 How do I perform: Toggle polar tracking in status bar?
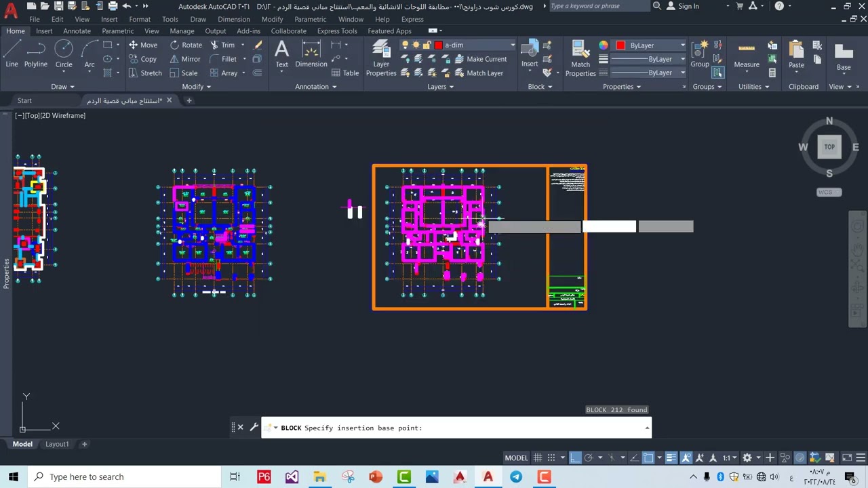pos(589,457)
